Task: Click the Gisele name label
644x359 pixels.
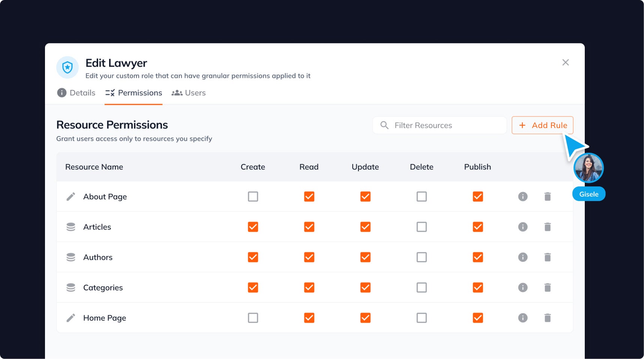Action: pos(589,194)
